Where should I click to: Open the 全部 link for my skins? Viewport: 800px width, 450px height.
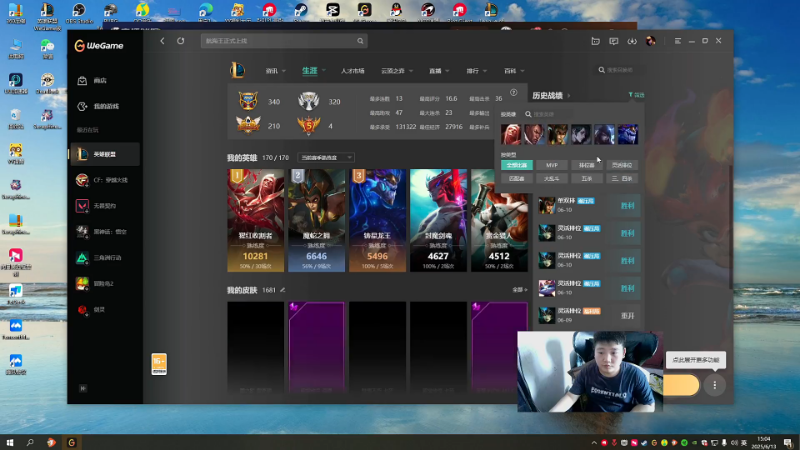[x=519, y=290]
